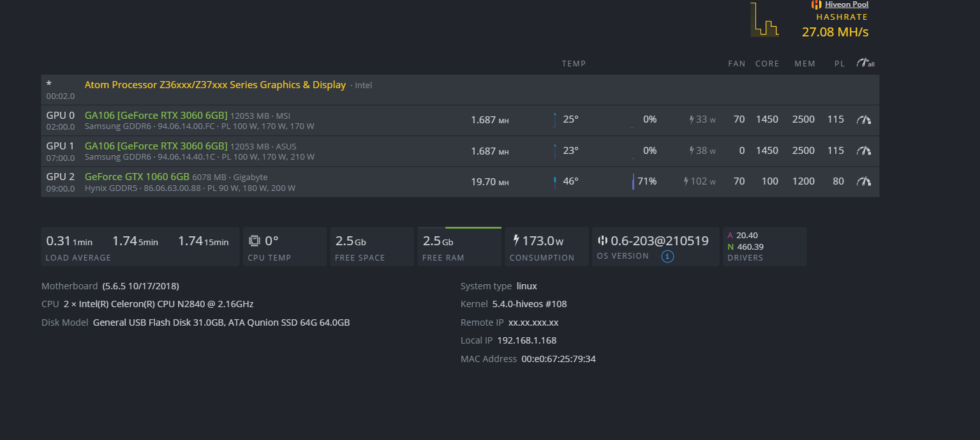Click the Celeron CPU N2840 description
The image size is (980, 440).
point(158,304)
